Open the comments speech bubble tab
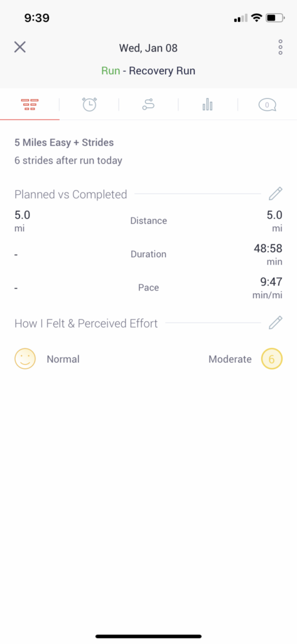 pos(267,105)
